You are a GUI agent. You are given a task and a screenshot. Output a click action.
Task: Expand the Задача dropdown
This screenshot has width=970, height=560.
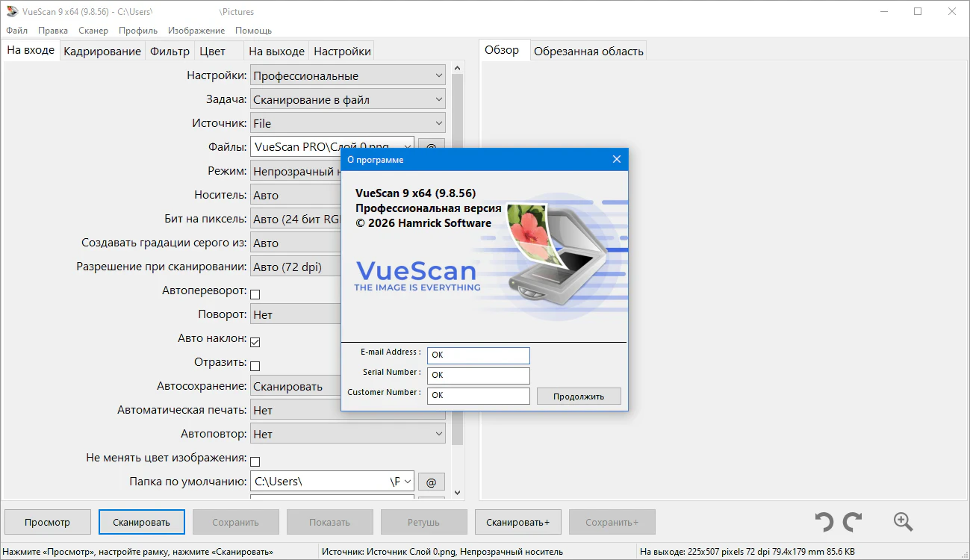tap(347, 99)
